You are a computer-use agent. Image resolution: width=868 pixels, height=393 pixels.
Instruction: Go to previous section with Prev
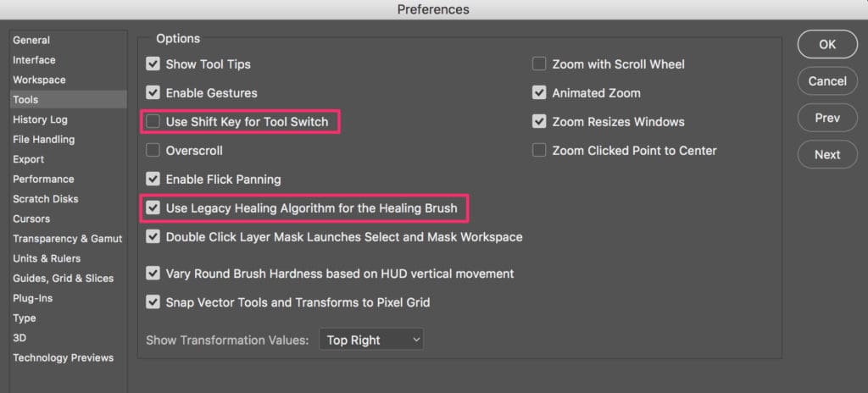(827, 118)
